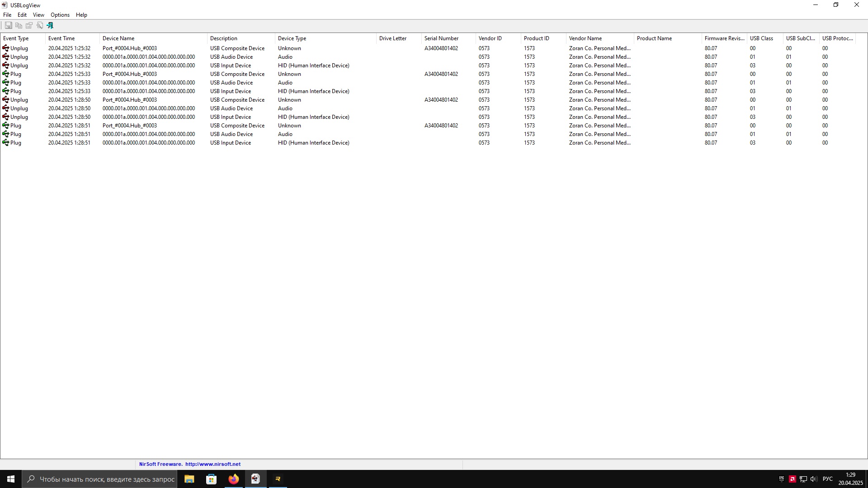Open the File menu

pyautogui.click(x=7, y=15)
